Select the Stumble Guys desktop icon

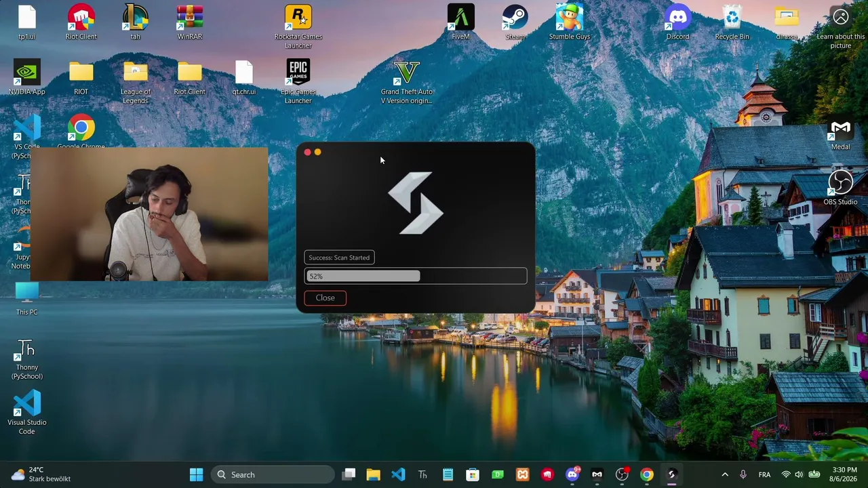click(x=570, y=22)
